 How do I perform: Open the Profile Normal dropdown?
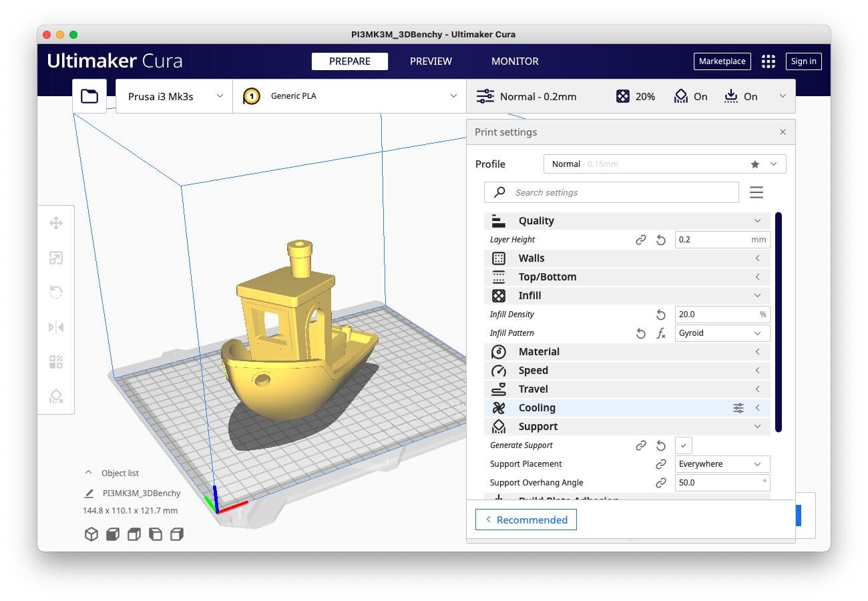pos(664,164)
